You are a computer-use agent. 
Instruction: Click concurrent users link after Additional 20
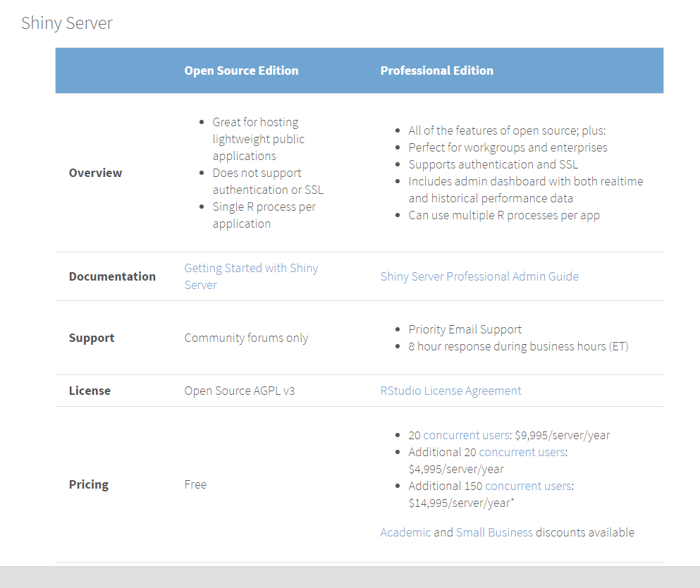tap(522, 452)
